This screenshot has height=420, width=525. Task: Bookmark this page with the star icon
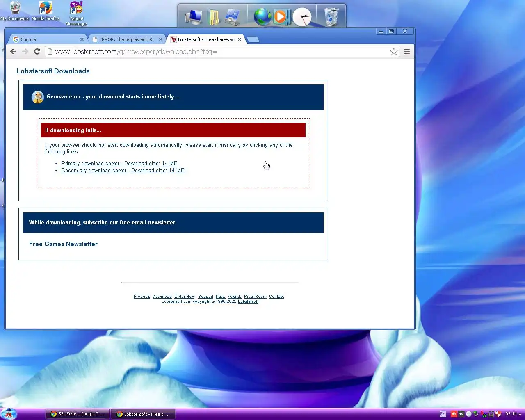click(x=394, y=51)
